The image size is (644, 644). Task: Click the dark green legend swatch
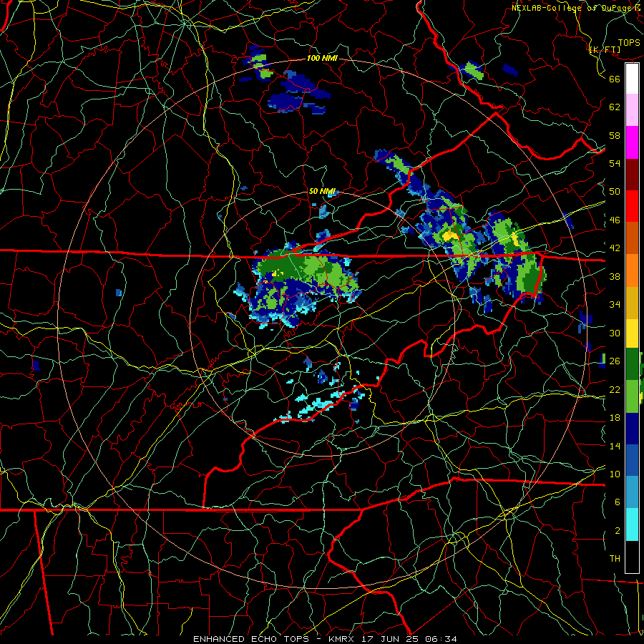pyautogui.click(x=632, y=364)
